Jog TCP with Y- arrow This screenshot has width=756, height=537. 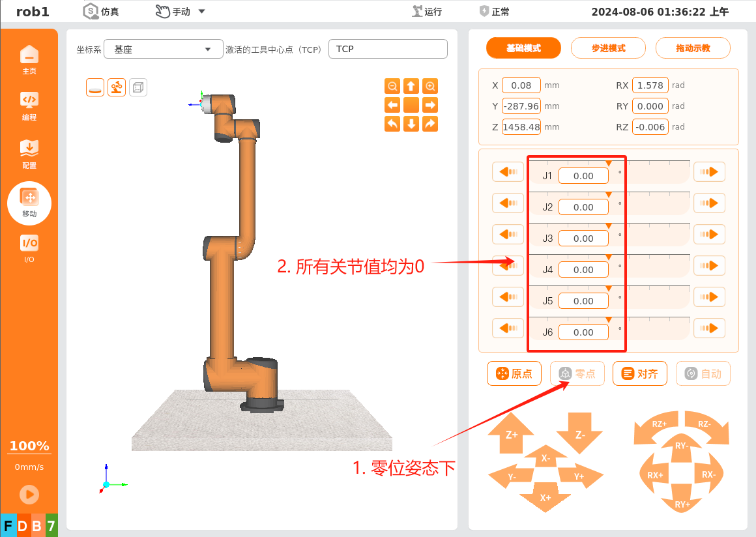(x=512, y=477)
